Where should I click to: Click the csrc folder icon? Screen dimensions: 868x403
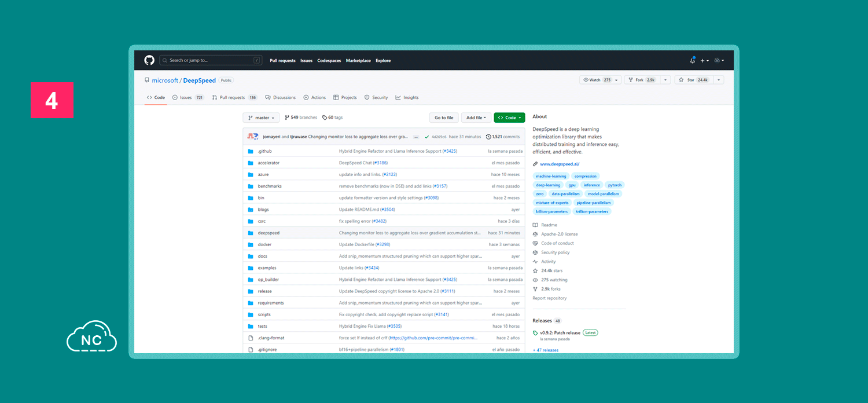251,221
